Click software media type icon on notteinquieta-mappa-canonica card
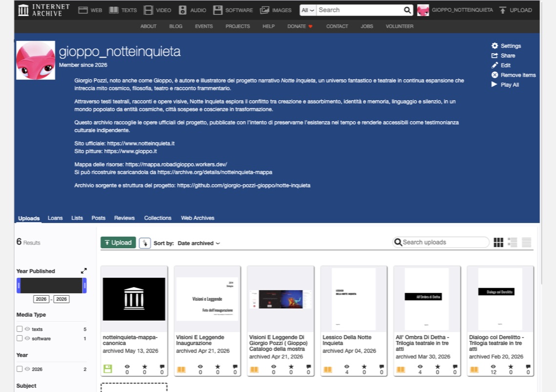 pyautogui.click(x=108, y=369)
